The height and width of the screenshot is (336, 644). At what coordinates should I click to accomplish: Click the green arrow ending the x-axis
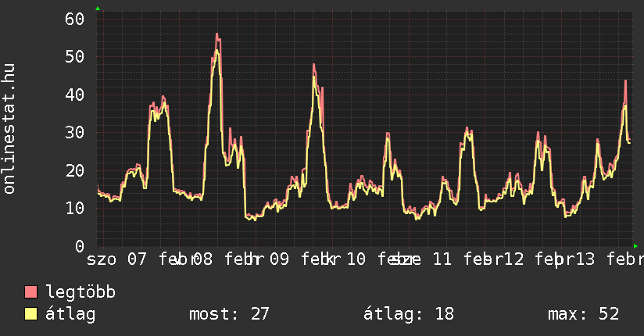637,246
